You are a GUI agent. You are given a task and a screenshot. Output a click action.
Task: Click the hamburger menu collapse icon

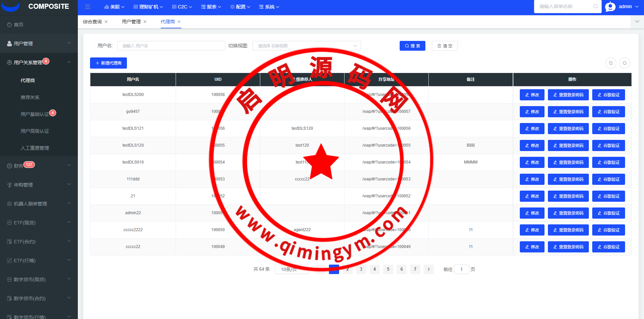(x=88, y=7)
